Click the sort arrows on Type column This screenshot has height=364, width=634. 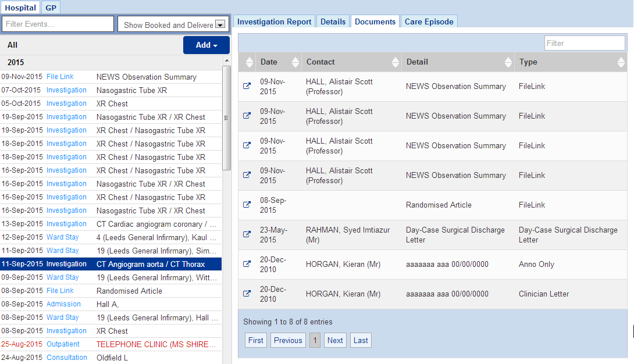tap(621, 62)
